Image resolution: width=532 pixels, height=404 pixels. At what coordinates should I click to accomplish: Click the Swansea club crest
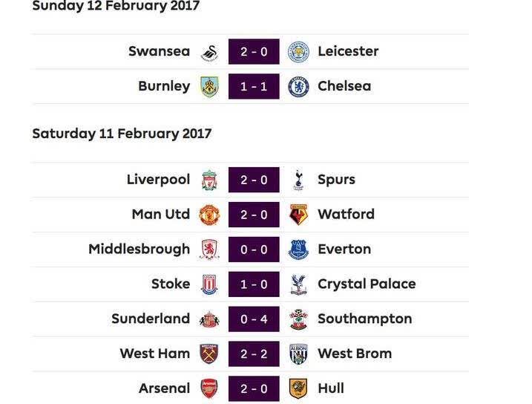(210, 52)
